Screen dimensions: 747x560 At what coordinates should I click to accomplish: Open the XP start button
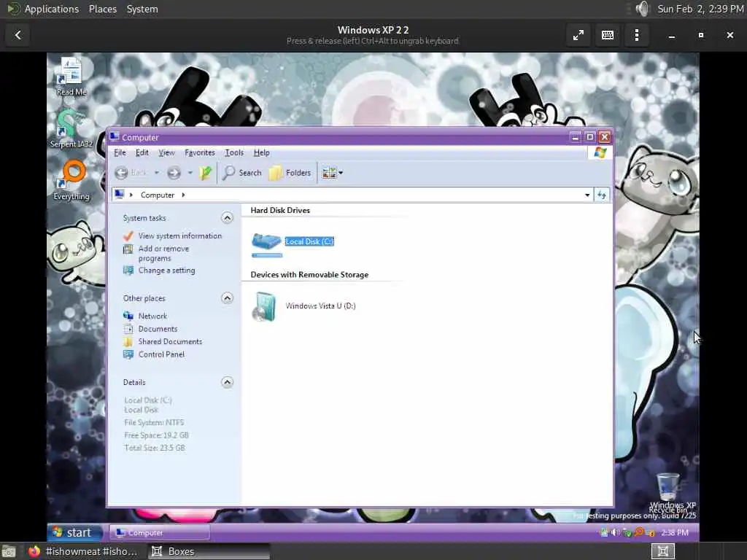[75, 532]
